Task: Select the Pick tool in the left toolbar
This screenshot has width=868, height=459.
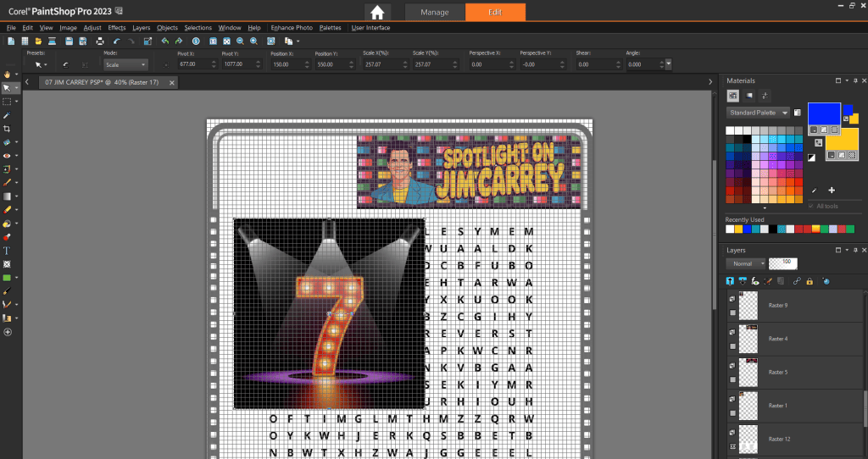Action: 7,88
